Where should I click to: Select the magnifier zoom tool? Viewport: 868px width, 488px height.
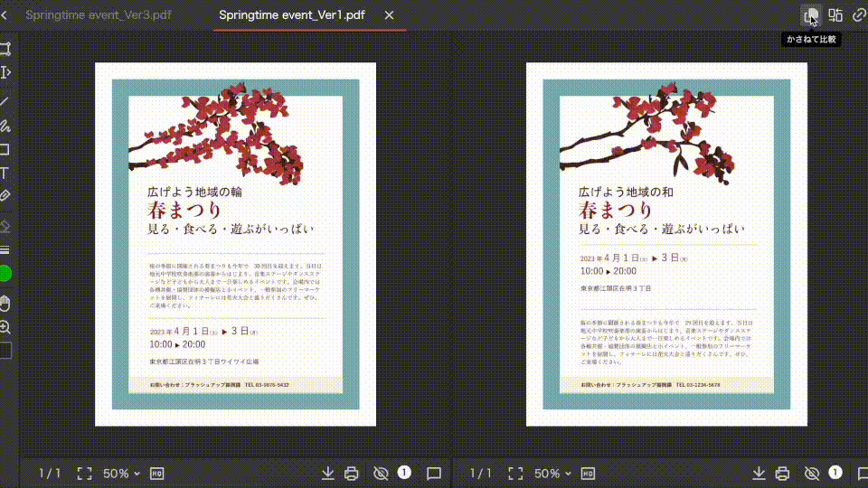(5, 327)
